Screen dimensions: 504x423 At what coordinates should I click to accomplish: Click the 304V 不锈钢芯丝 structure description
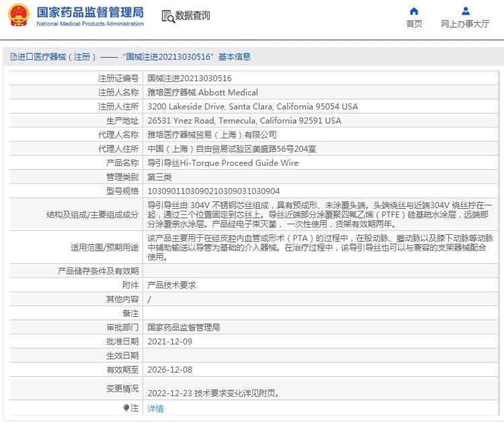pos(320,215)
